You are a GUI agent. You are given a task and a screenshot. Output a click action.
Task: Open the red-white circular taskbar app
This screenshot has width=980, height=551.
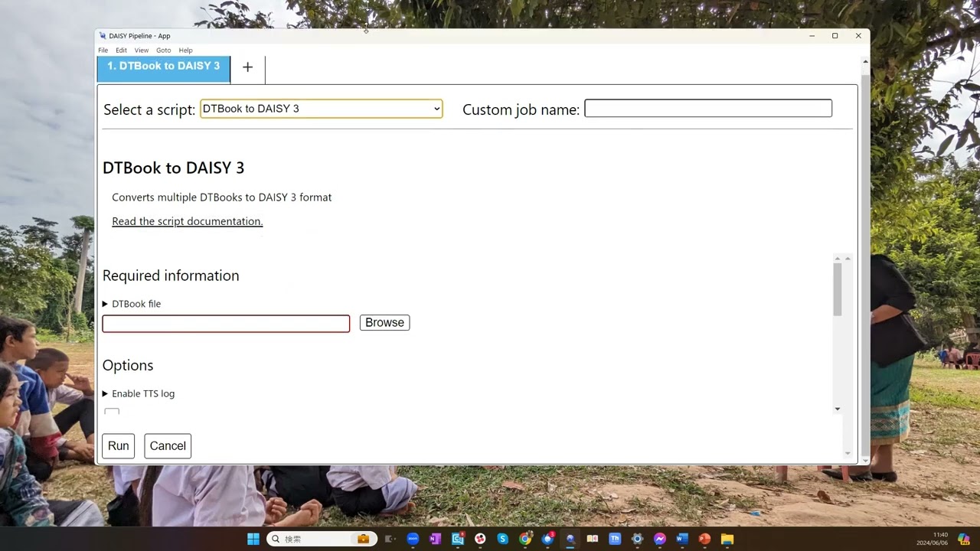(480, 539)
